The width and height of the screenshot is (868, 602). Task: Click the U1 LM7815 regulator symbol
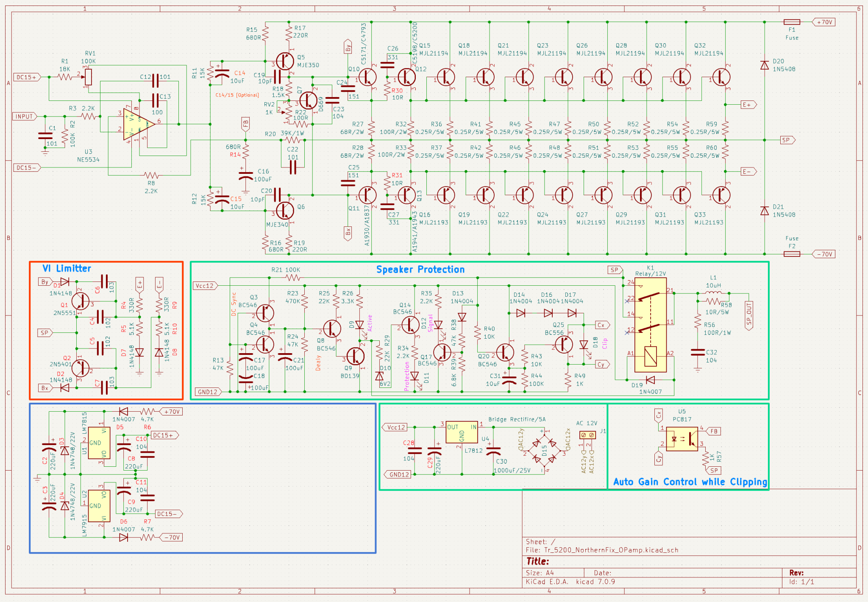99,443
